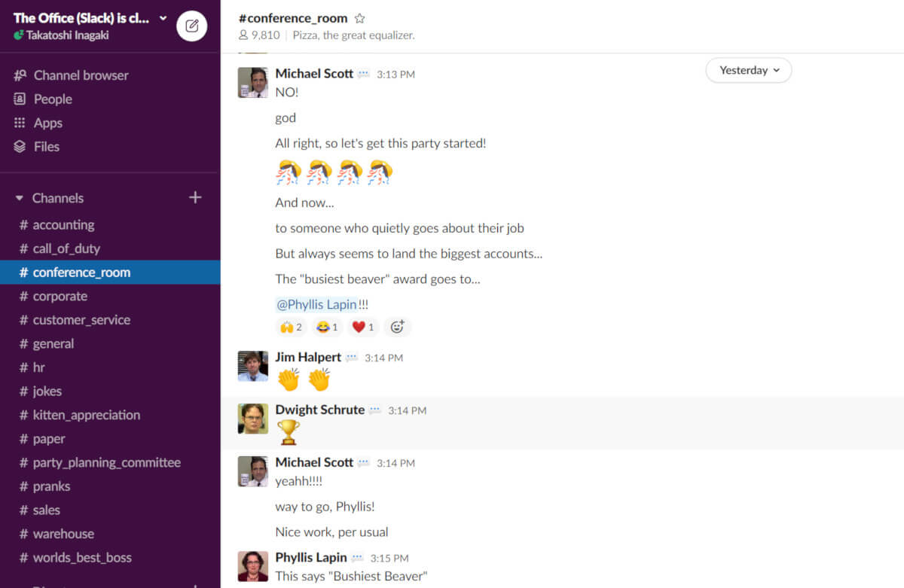Click the compose new message pencil button

tap(191, 26)
